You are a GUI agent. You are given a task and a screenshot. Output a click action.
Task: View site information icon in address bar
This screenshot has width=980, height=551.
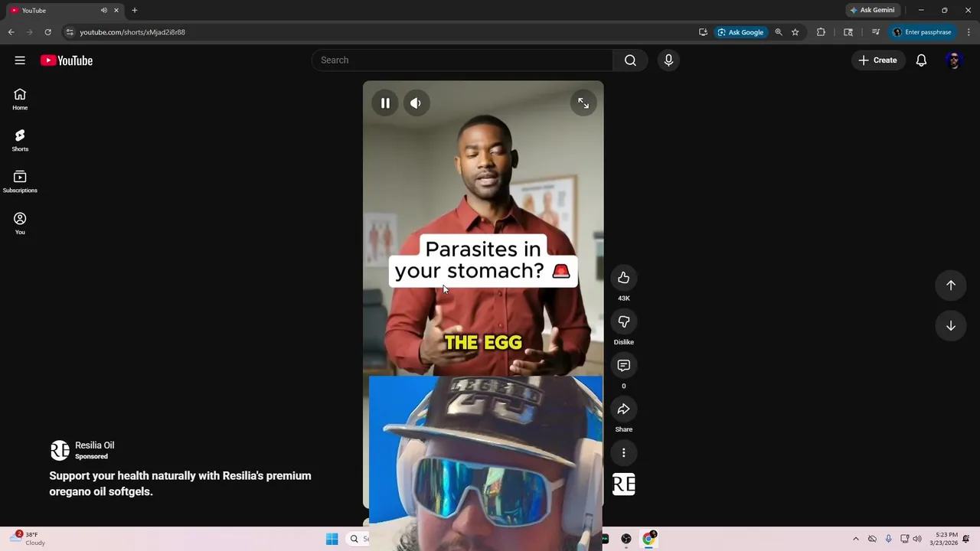click(70, 32)
